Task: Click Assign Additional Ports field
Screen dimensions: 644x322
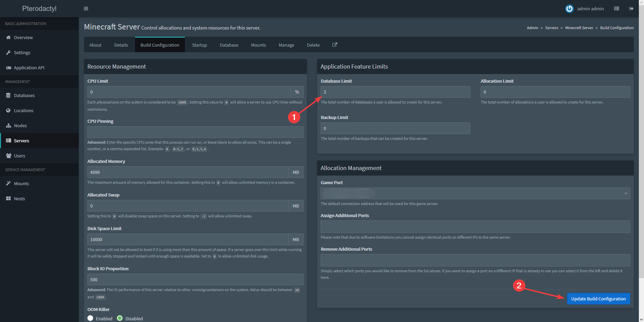Action: pyautogui.click(x=475, y=227)
